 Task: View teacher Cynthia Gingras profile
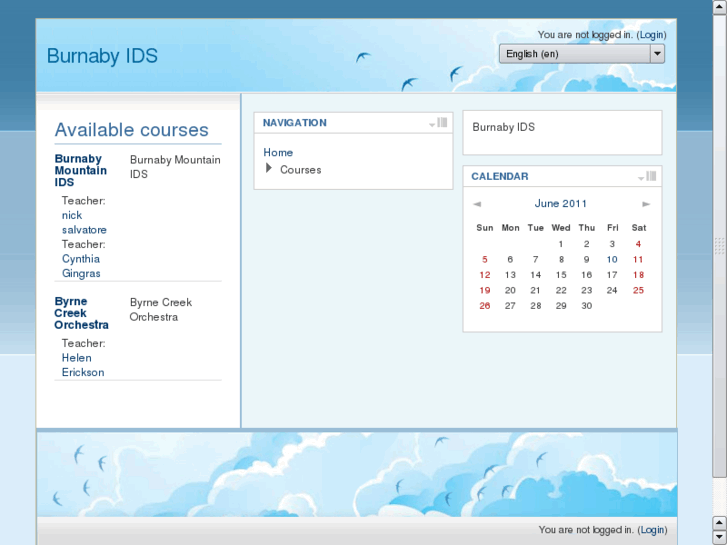click(81, 266)
